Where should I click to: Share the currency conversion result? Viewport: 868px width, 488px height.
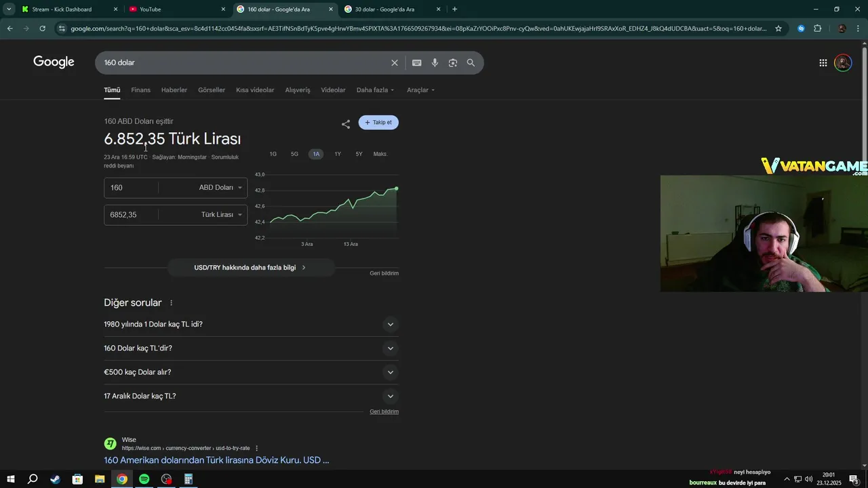pyautogui.click(x=346, y=124)
